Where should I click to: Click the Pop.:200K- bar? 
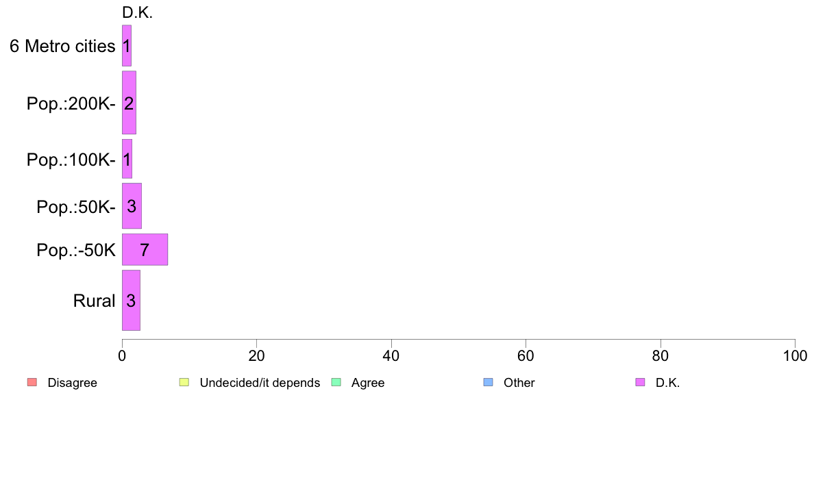[x=129, y=103]
